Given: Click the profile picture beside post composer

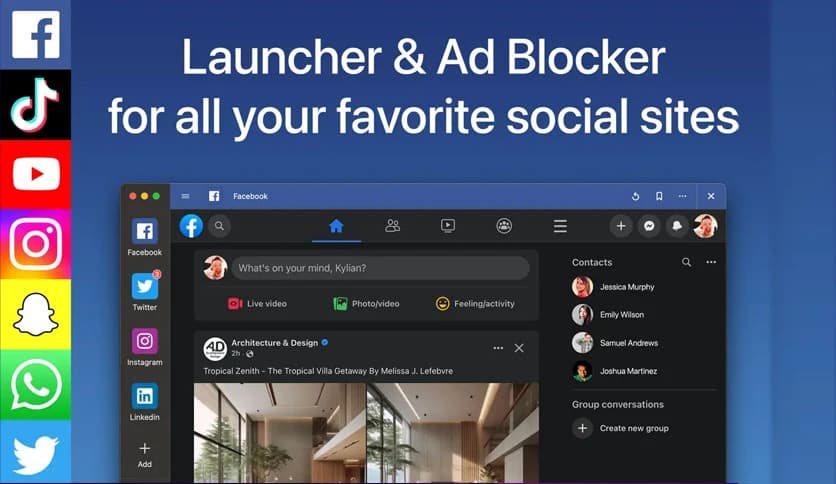Looking at the screenshot, I should (x=215, y=268).
